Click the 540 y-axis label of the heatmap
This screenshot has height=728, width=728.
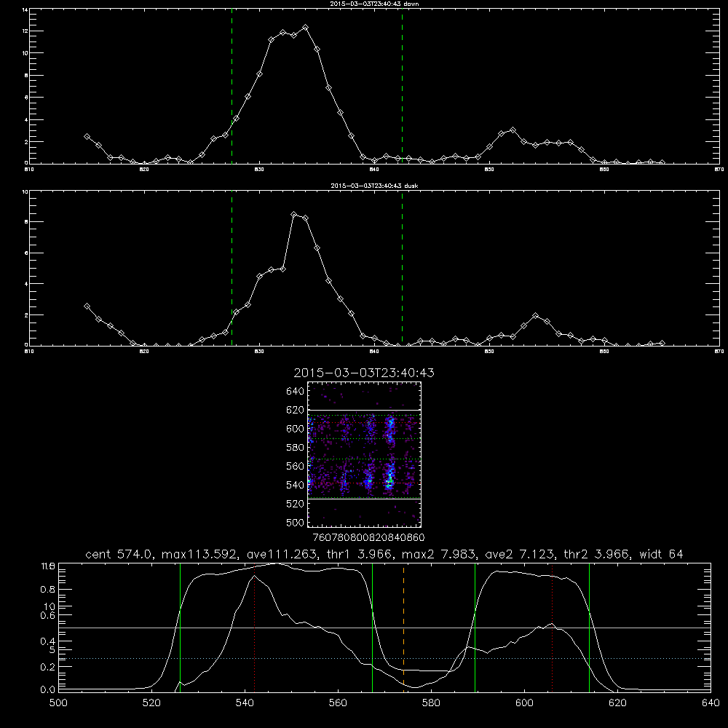(x=296, y=485)
